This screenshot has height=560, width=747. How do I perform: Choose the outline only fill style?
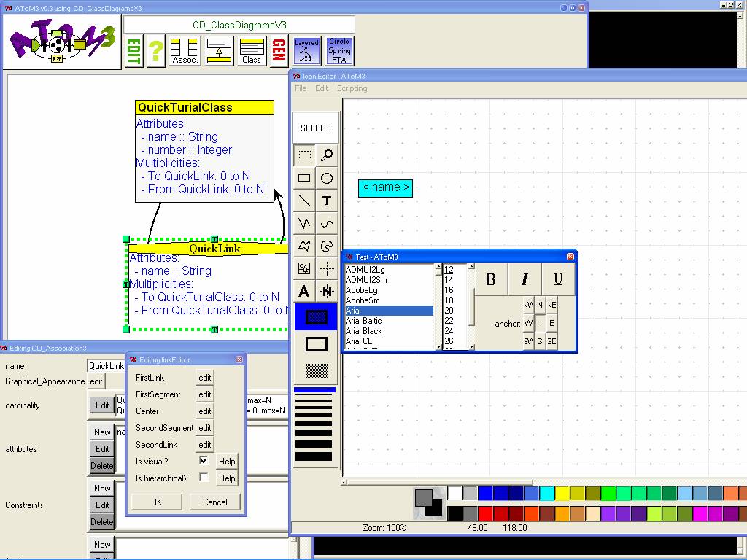(316, 344)
